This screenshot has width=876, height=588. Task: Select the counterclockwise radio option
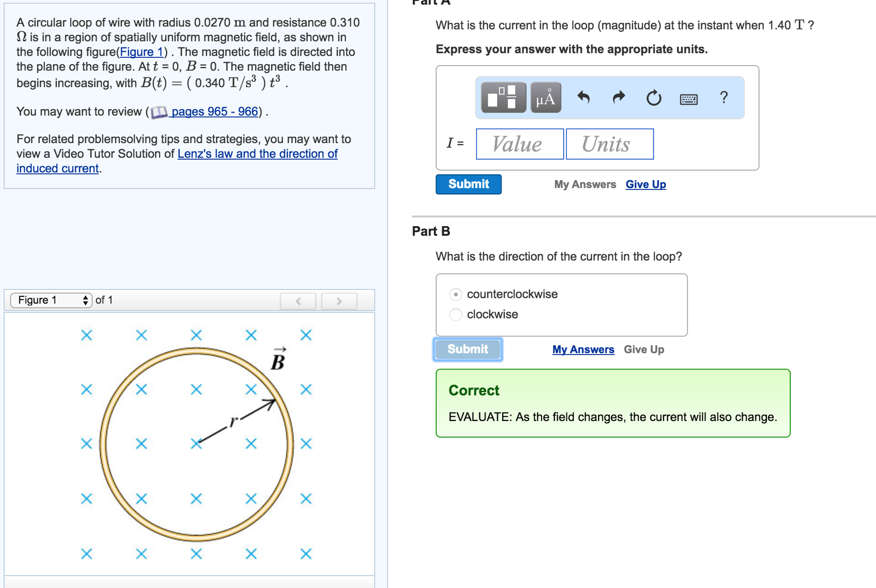(x=456, y=294)
